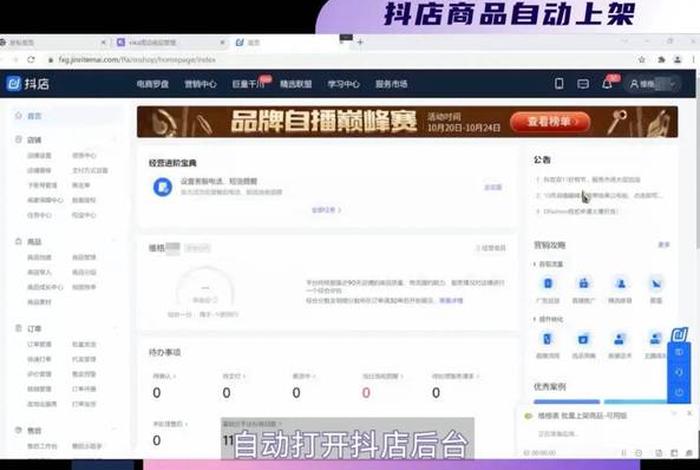Open 支付方式设置 under 店铺
700x470 pixels.
click(90, 171)
